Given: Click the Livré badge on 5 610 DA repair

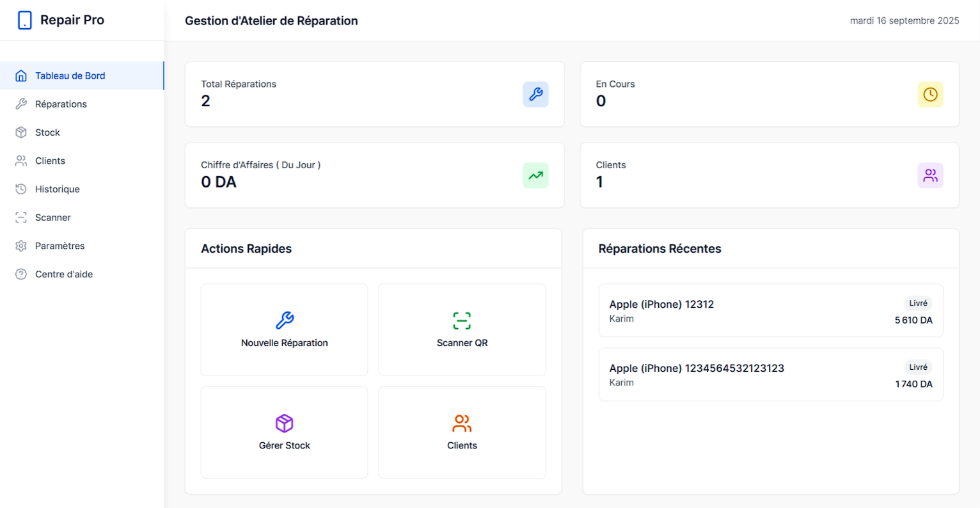Looking at the screenshot, I should click(918, 303).
